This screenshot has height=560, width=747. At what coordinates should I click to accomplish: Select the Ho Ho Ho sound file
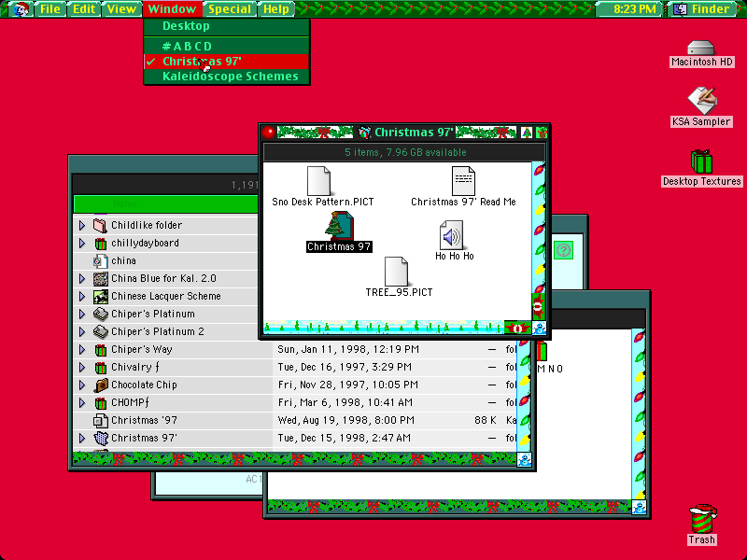[452, 235]
